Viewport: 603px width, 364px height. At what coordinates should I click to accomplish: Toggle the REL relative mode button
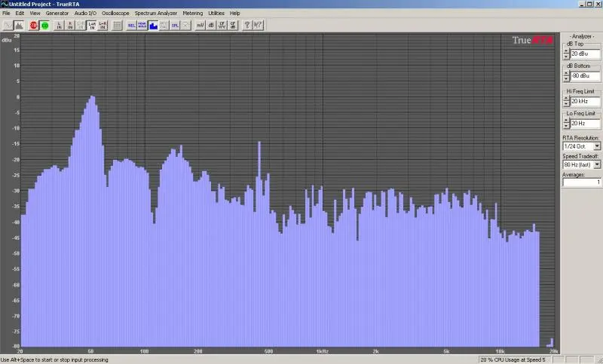(131, 25)
